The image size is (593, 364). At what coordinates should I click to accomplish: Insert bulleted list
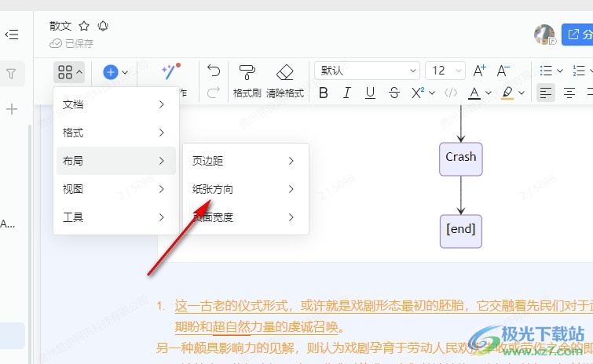point(546,71)
